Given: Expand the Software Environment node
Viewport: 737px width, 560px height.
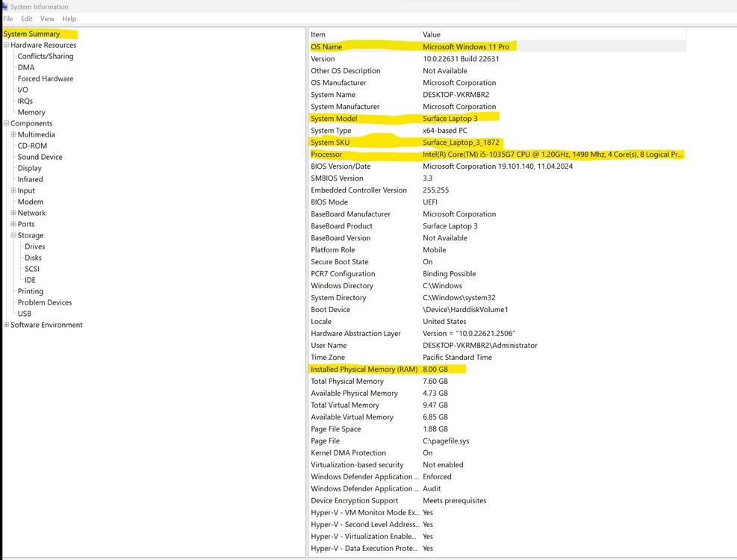Looking at the screenshot, I should pos(6,325).
